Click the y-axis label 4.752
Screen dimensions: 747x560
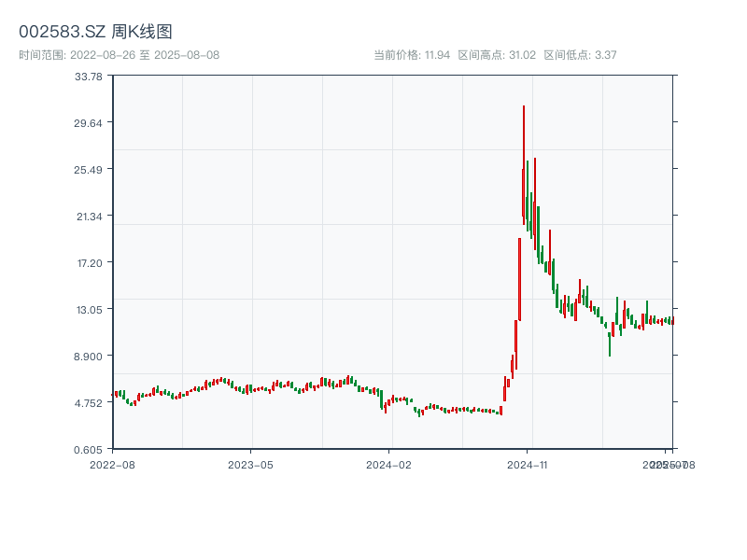[x=89, y=403]
